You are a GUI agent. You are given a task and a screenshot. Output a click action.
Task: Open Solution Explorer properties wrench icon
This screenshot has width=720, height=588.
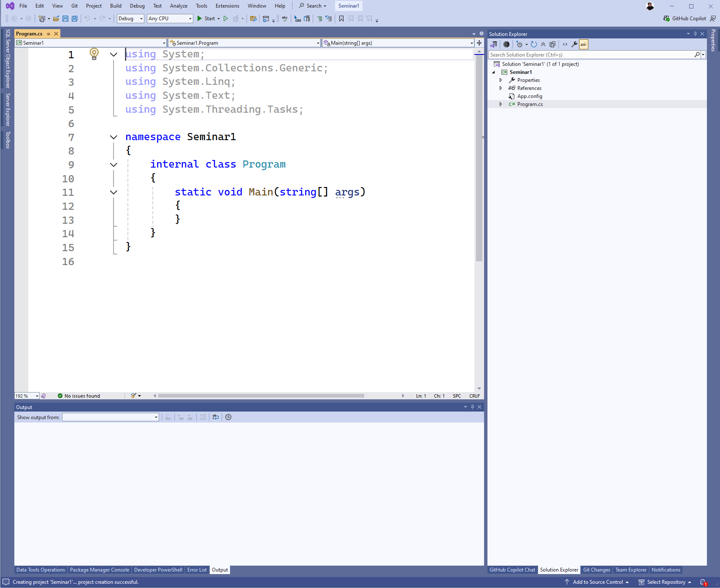point(574,44)
